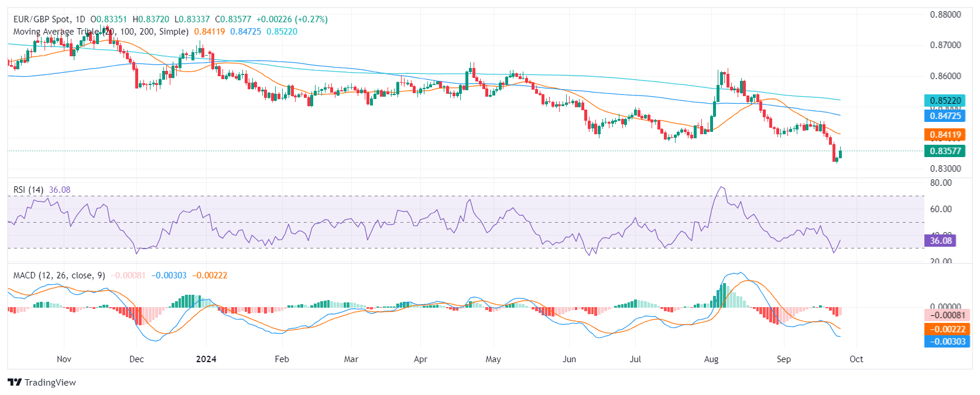Click the TradingView logo icon
Viewport: 980px width, 395px height.
point(15,382)
